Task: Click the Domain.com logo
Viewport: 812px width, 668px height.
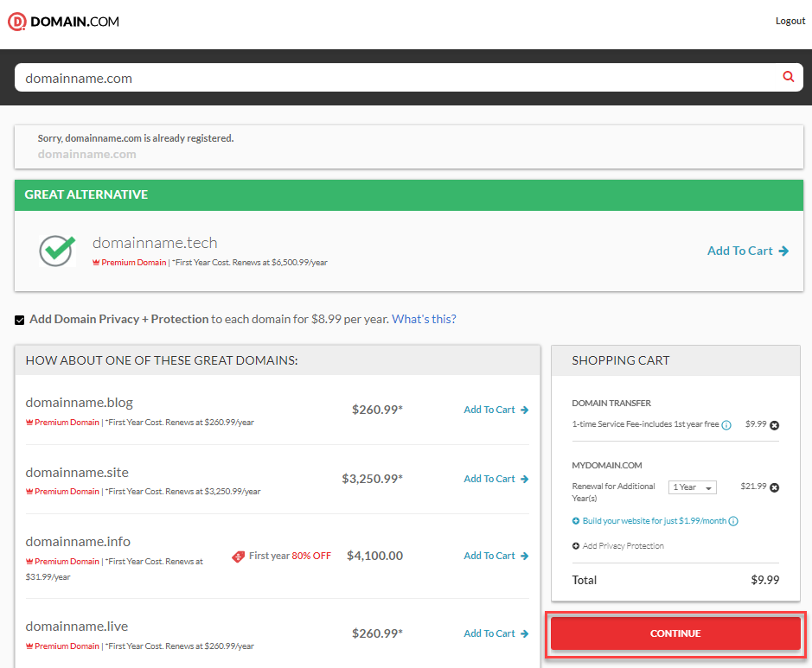Action: pyautogui.click(x=63, y=22)
